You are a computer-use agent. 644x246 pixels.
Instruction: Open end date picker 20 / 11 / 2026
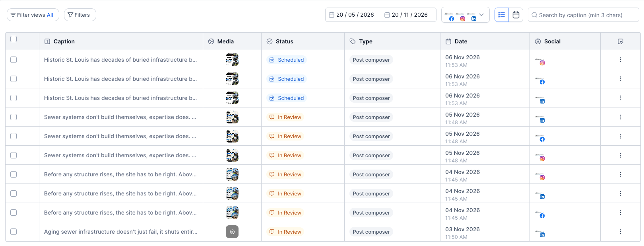(408, 15)
